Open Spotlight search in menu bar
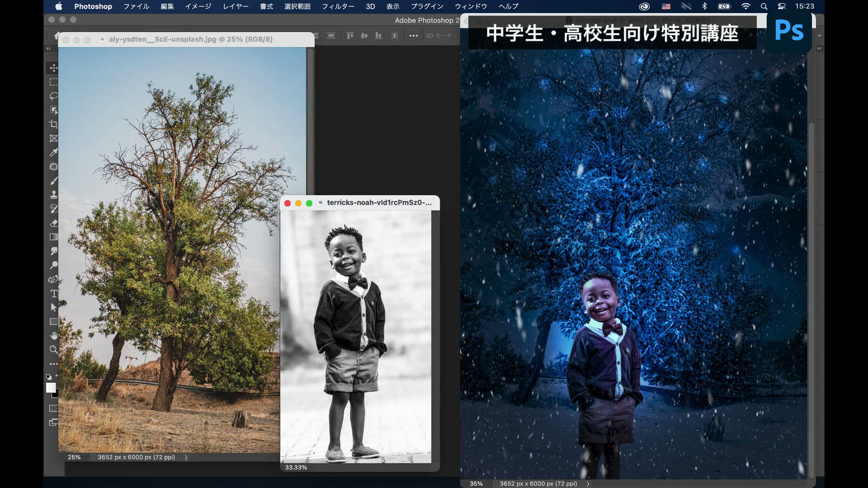 tap(764, 6)
